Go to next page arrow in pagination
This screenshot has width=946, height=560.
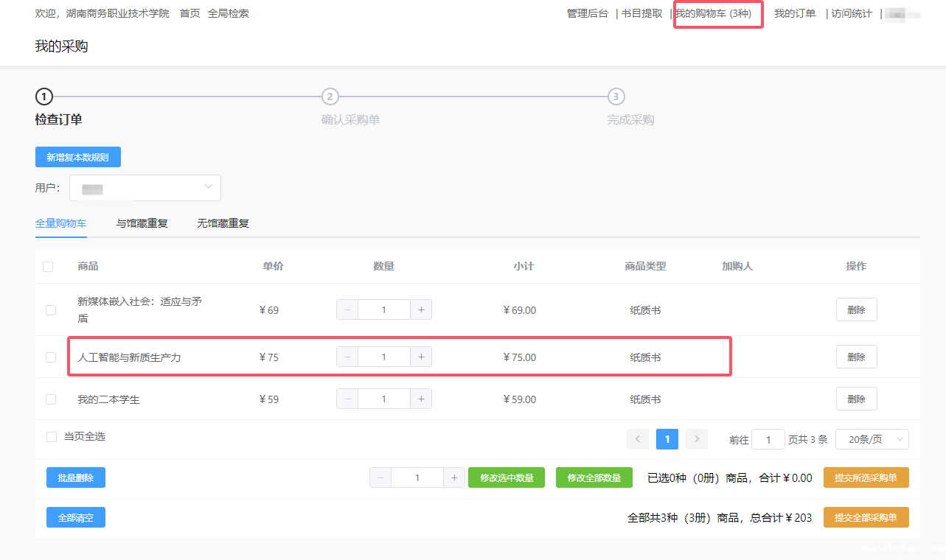696,439
